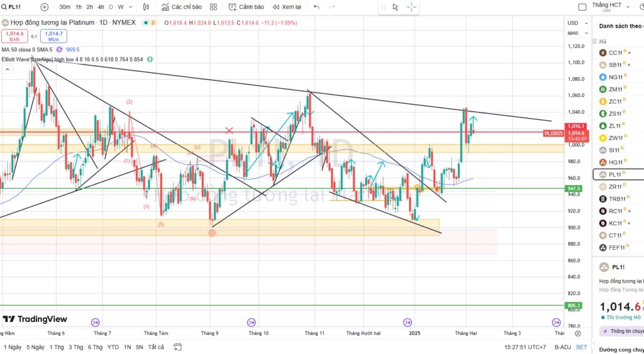The height and width of the screenshot is (354, 644).
Task: Toggle B-ADJ back-adjustment
Action: (x=563, y=347)
